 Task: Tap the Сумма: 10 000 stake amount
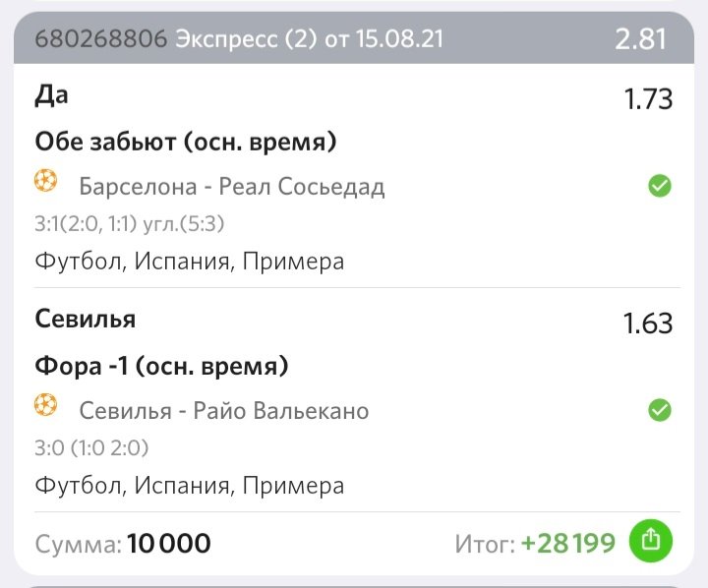click(123, 544)
